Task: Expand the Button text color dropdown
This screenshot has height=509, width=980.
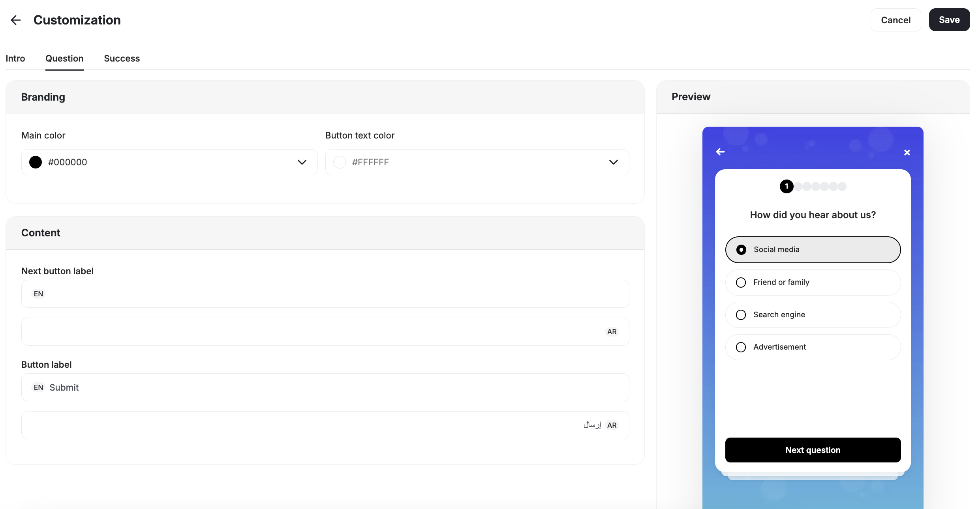Action: point(477,162)
